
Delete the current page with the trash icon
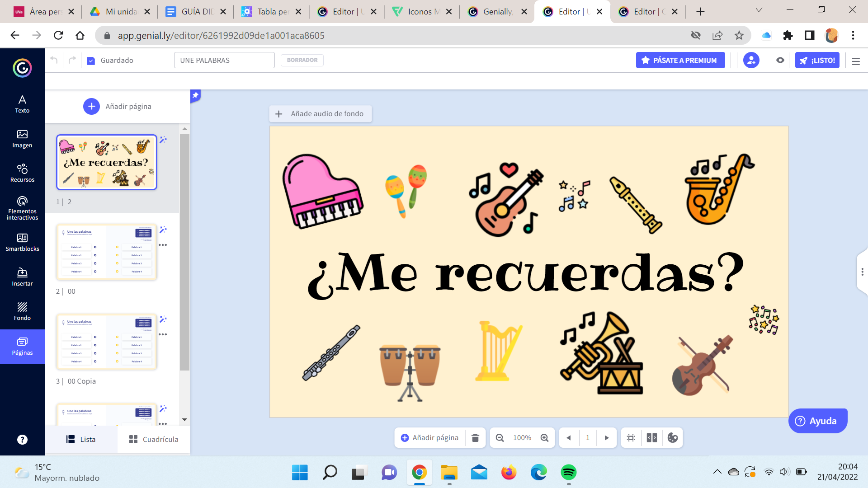point(475,438)
